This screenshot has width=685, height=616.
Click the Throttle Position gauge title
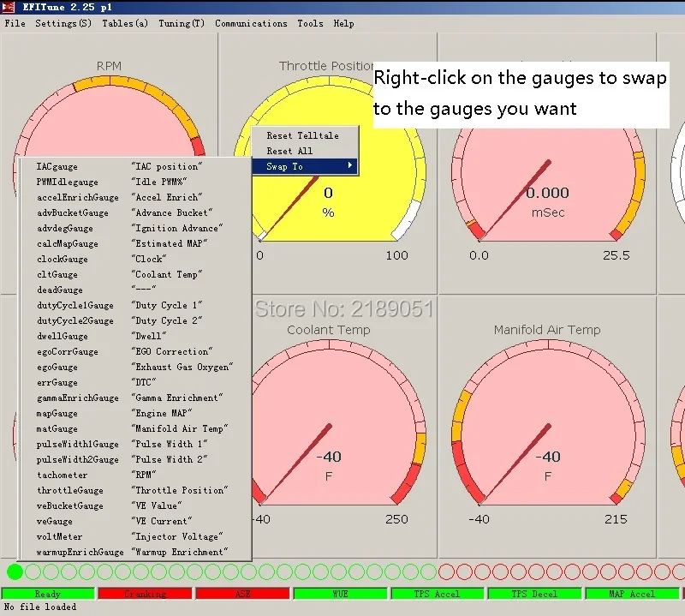pos(326,66)
